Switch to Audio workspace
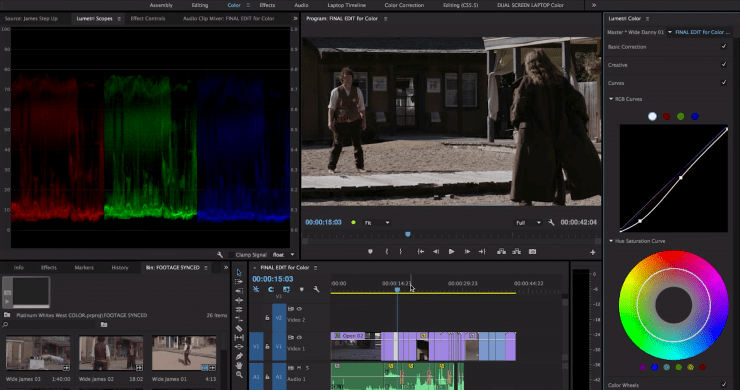Screen dimensions: 740x390 [301, 5]
